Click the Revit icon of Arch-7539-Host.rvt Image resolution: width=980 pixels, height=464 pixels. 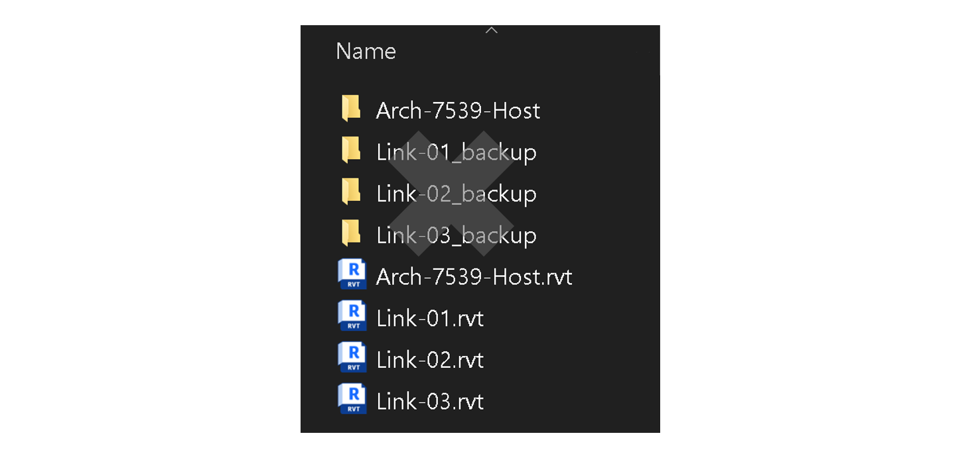pyautogui.click(x=352, y=275)
